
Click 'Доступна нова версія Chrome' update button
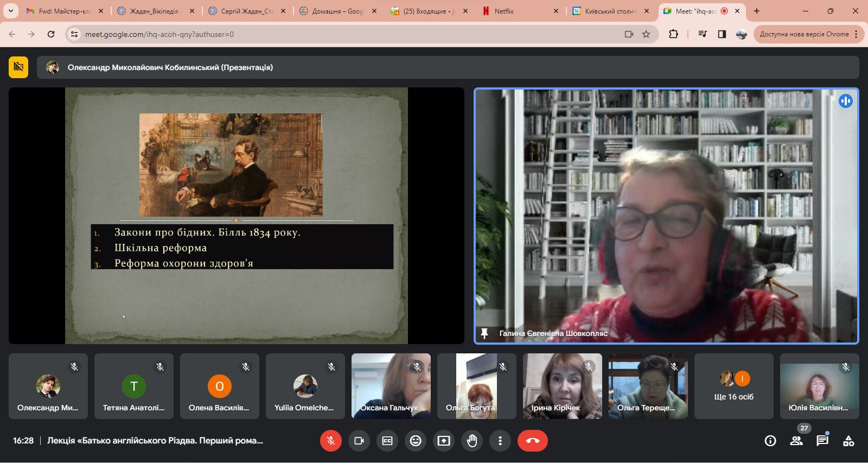pyautogui.click(x=804, y=34)
